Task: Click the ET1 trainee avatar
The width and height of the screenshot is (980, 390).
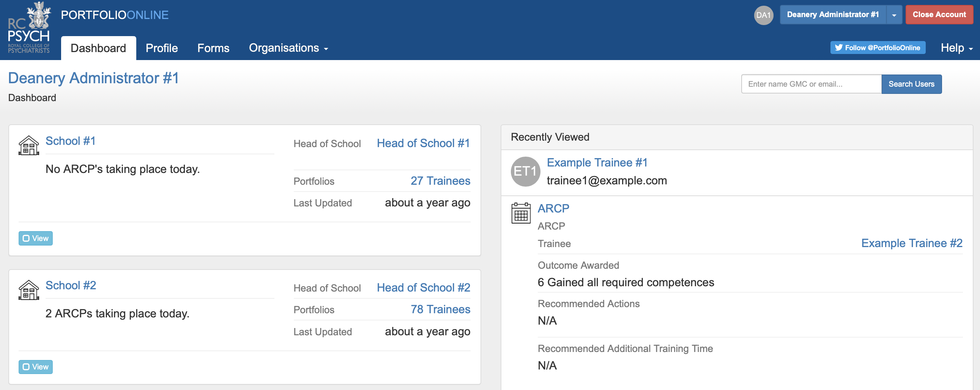Action: click(x=525, y=171)
